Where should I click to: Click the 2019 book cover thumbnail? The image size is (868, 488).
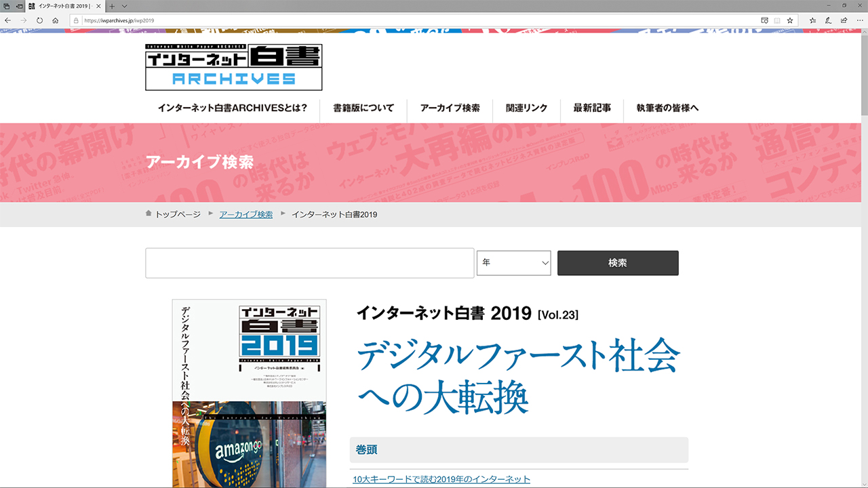click(249, 393)
